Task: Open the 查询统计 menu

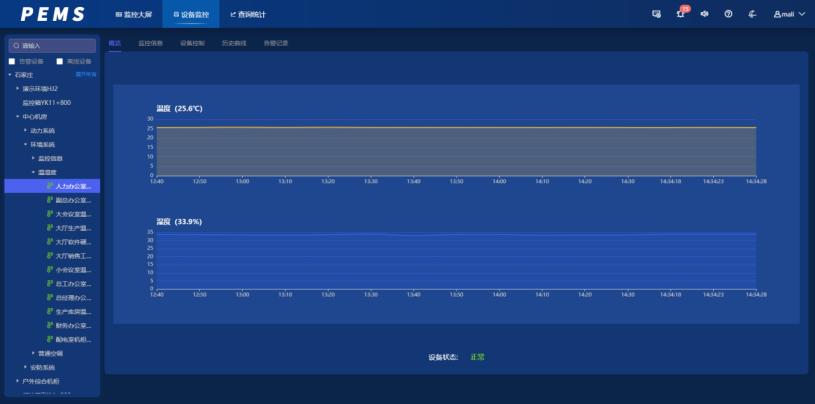Action: (x=248, y=15)
